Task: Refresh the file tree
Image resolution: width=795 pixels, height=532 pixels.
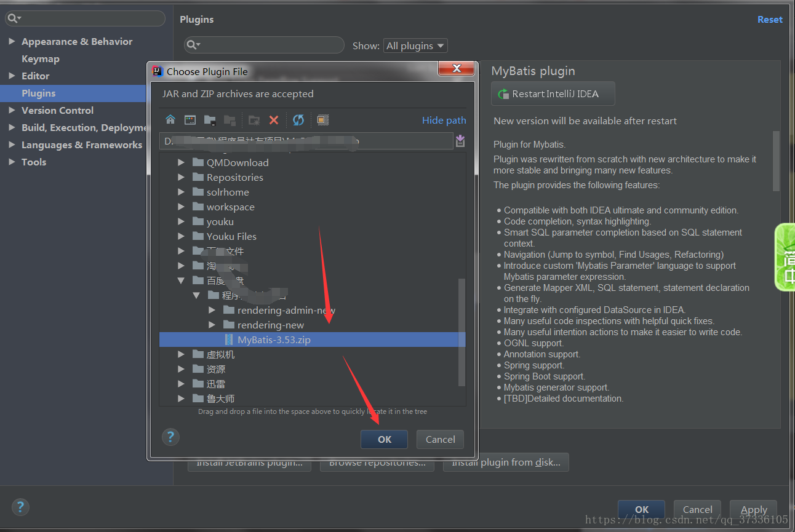Action: [298, 120]
